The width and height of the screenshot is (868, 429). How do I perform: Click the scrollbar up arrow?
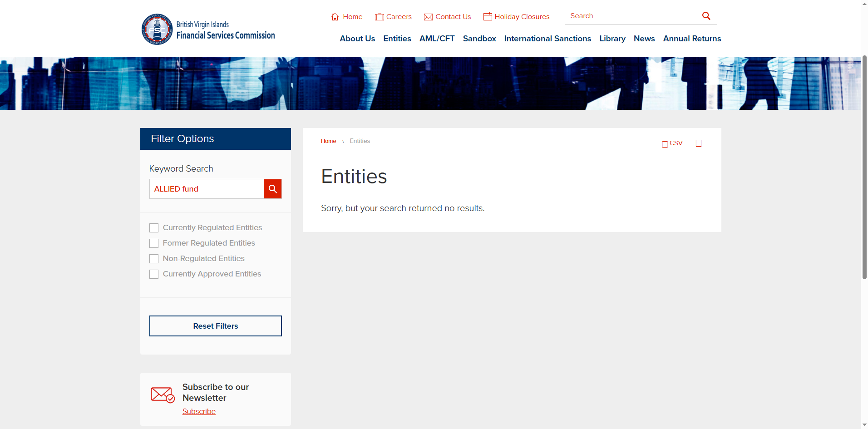(864, 4)
